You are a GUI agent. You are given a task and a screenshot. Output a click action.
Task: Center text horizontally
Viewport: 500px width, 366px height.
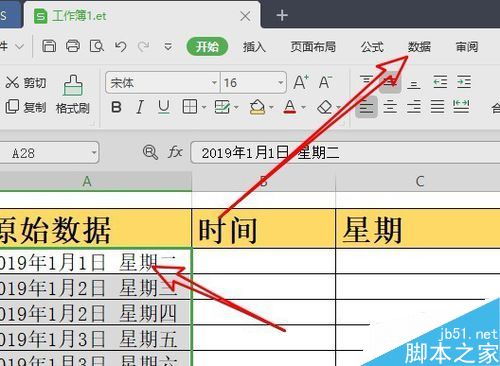[390, 107]
